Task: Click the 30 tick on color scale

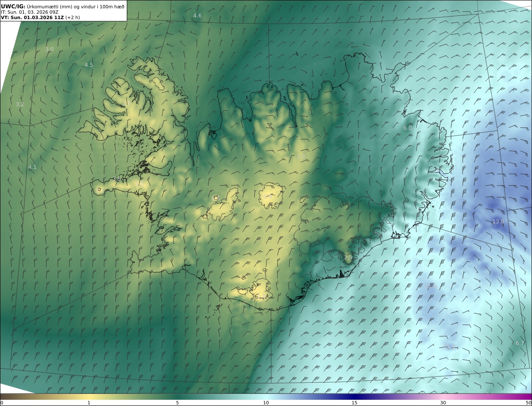Action: pos(443,403)
